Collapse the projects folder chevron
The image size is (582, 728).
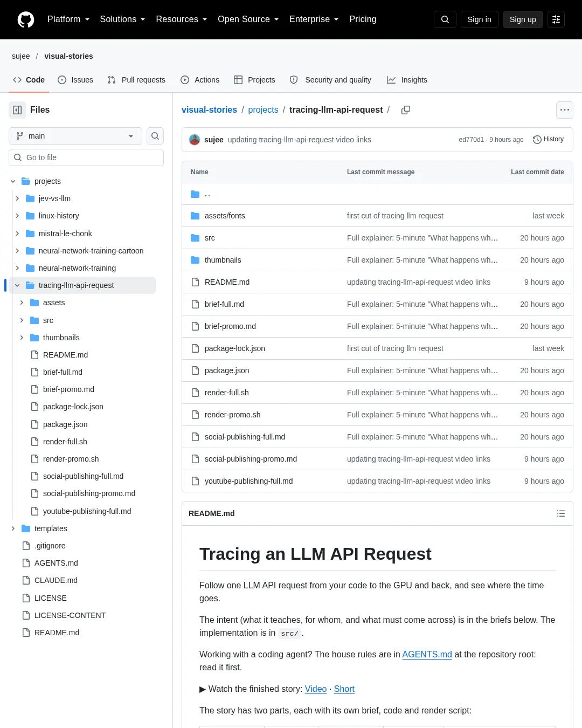click(13, 181)
